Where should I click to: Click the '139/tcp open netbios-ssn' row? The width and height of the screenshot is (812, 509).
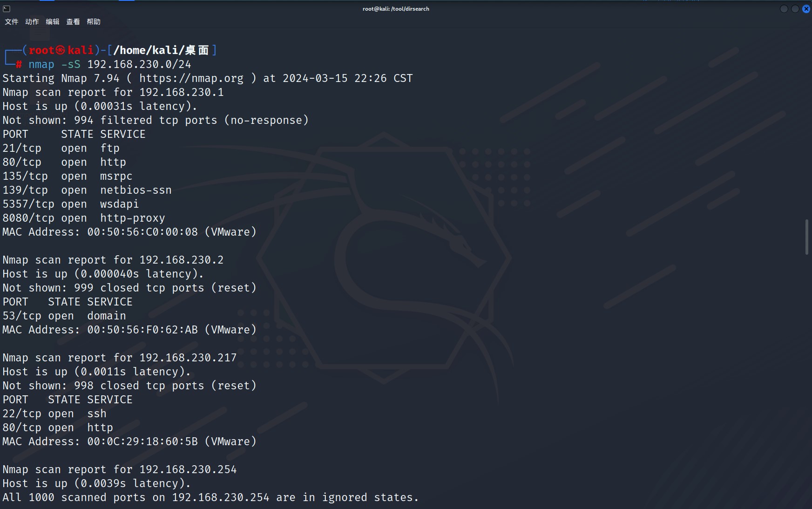click(87, 190)
